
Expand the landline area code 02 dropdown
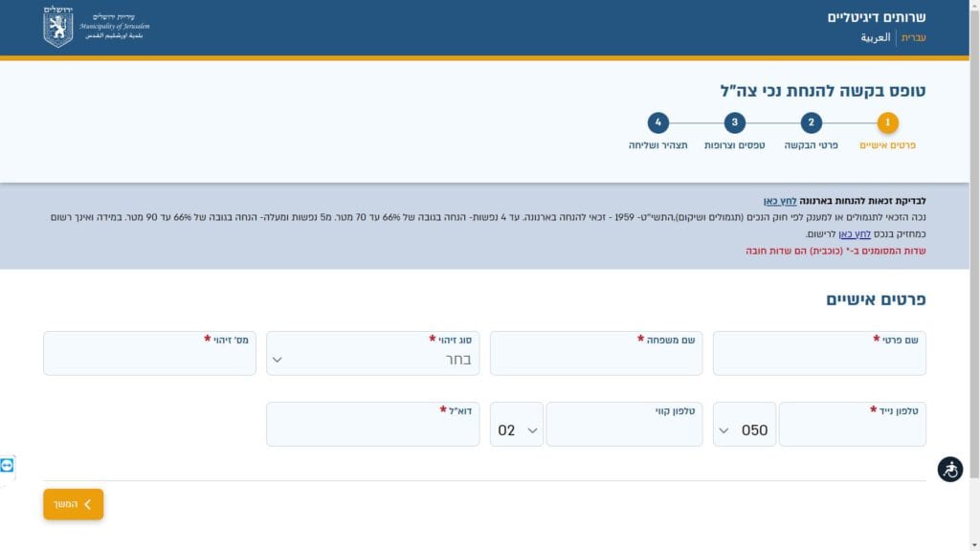point(517,430)
